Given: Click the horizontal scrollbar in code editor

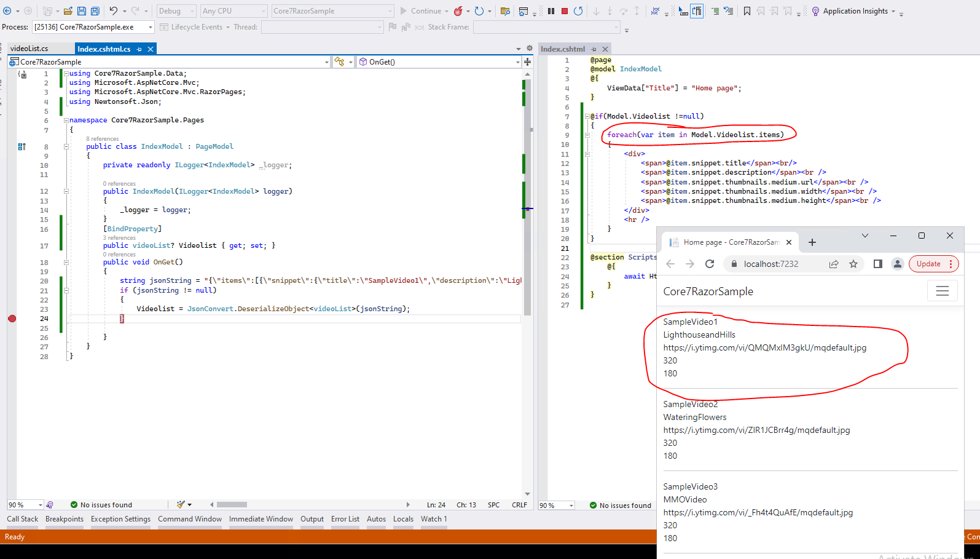Looking at the screenshot, I should 232,505.
